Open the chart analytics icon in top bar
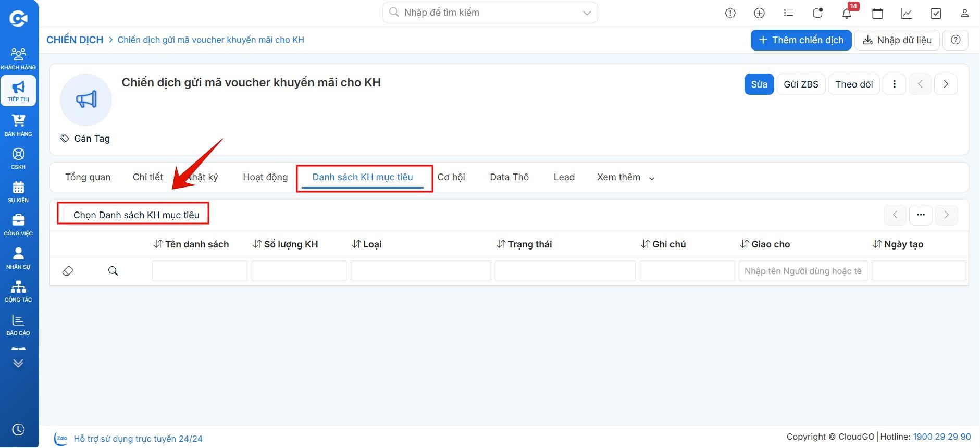The width and height of the screenshot is (980, 448). (907, 14)
